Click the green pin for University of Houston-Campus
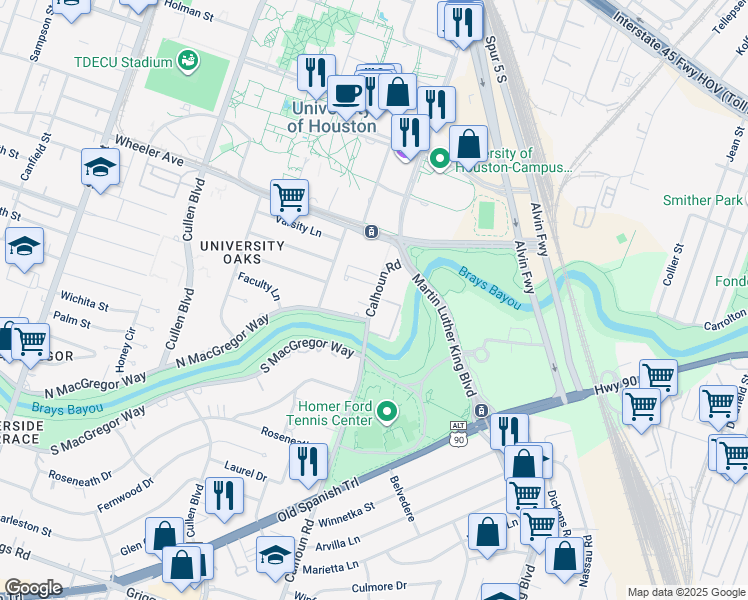The image size is (748, 600). coord(439,159)
